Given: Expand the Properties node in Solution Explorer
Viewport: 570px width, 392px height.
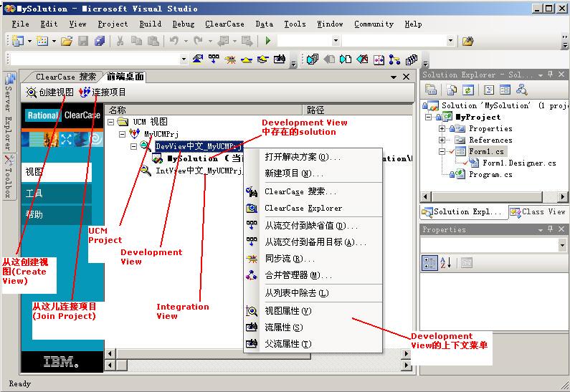Looking at the screenshot, I should (442, 128).
